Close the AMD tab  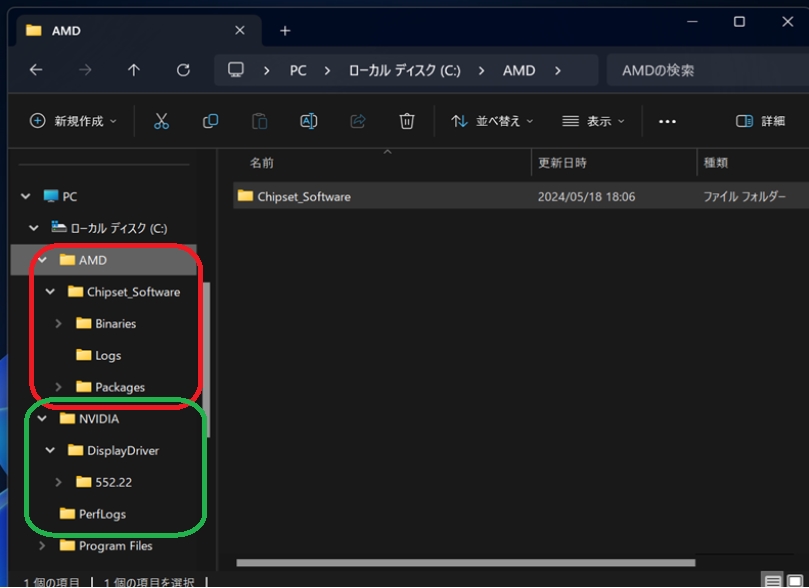pos(239,30)
